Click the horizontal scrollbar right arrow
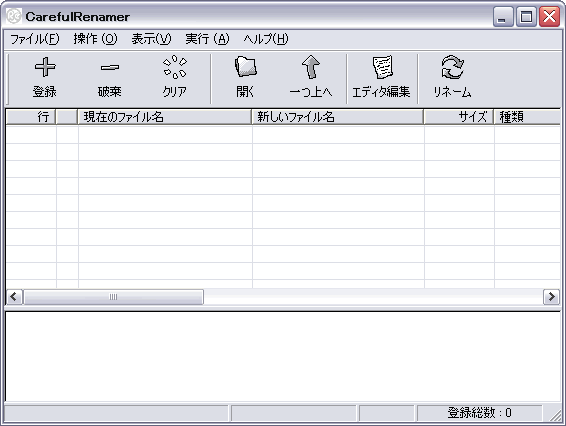The image size is (566, 426). [552, 297]
